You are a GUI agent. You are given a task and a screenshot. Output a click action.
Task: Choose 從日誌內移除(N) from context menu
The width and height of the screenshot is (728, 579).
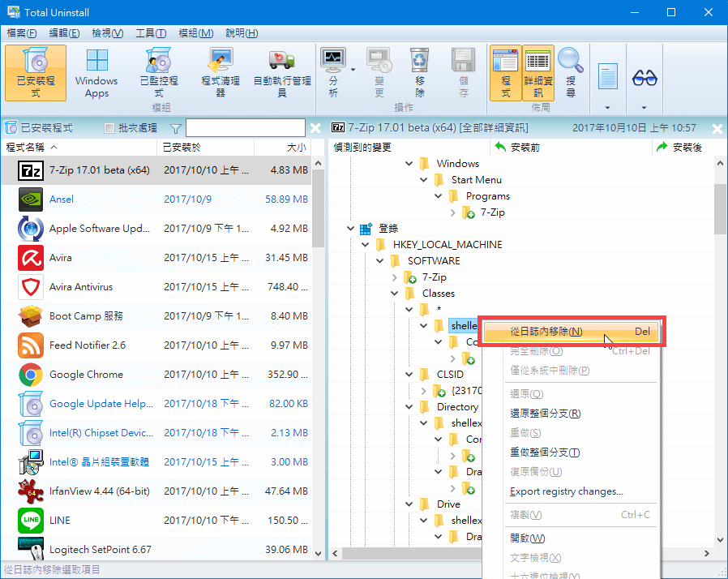(x=546, y=332)
